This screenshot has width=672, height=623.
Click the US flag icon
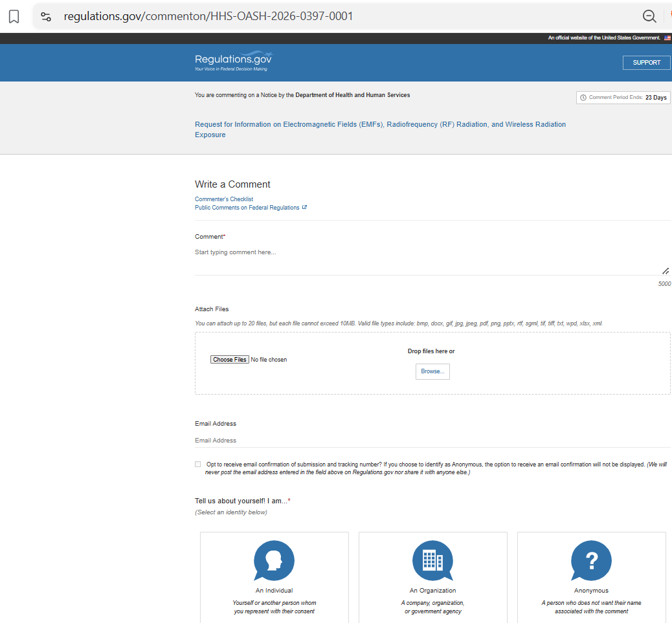667,38
